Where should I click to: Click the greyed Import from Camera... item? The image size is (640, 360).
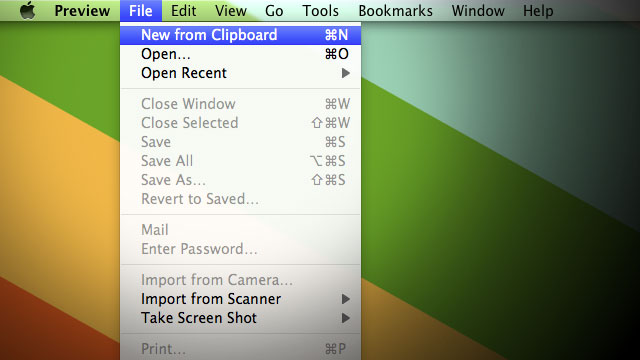tap(240, 280)
